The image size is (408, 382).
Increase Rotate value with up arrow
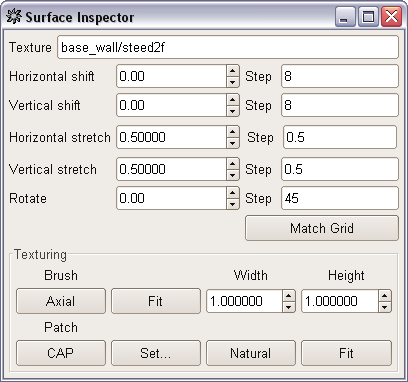click(x=233, y=192)
